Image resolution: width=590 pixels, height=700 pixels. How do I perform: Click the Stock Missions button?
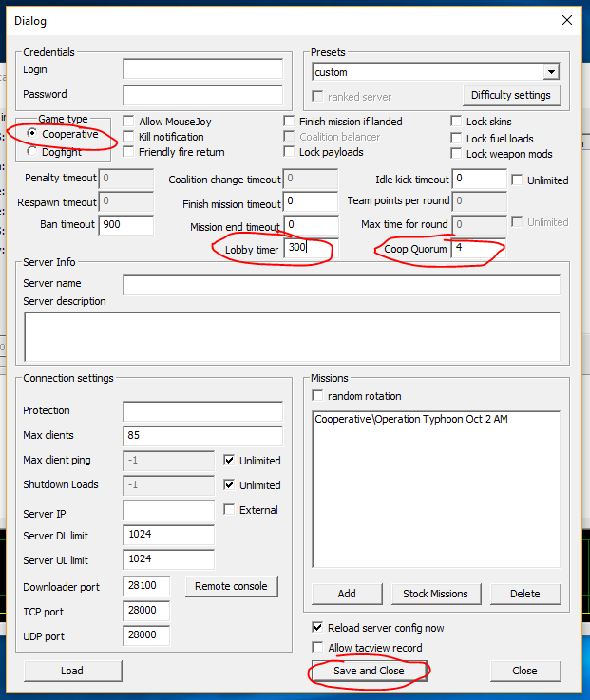click(x=436, y=594)
